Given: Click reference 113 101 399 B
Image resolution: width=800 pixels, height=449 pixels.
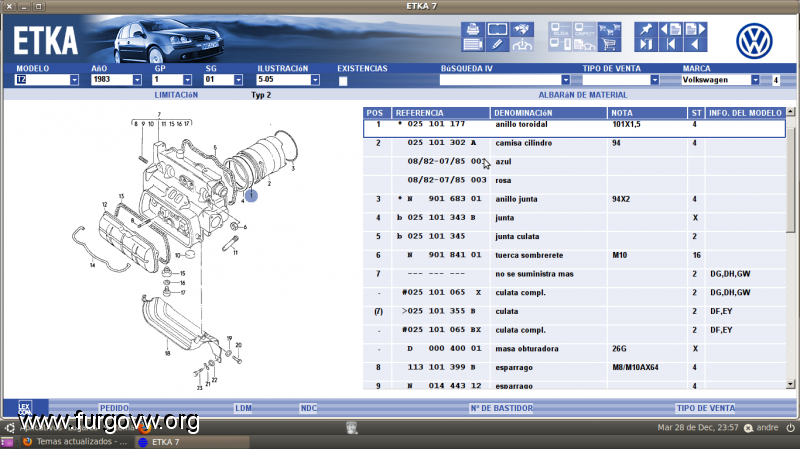Looking at the screenshot, I should coord(442,367).
